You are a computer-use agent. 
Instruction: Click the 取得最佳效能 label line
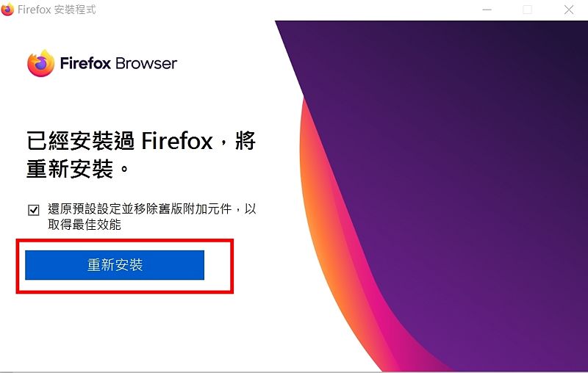85,225
